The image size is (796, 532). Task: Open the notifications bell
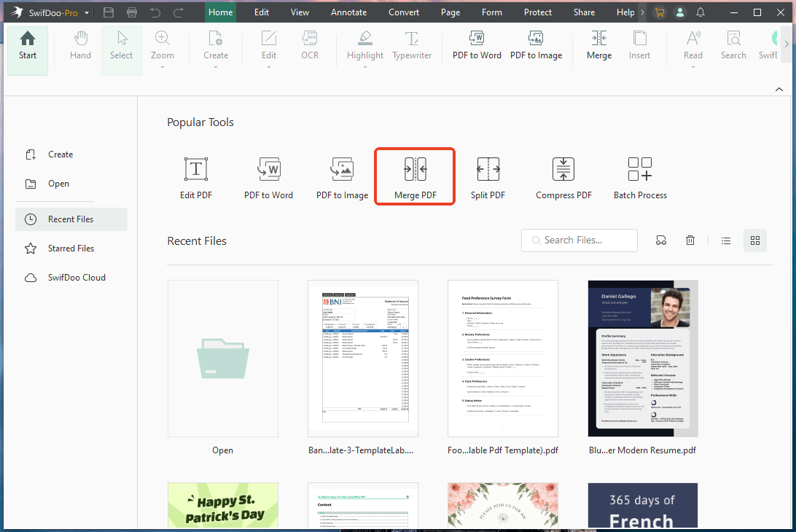[701, 12]
